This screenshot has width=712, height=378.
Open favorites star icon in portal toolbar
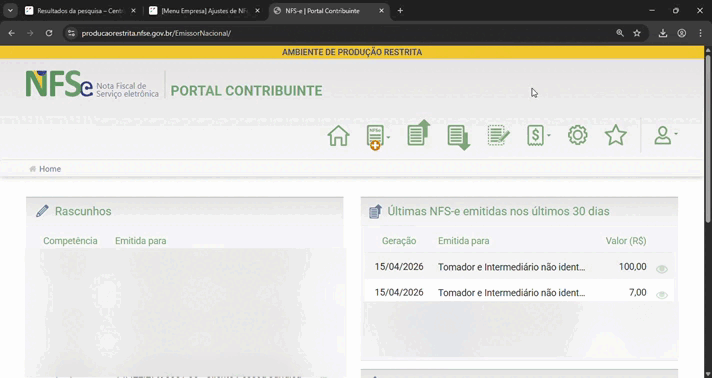click(616, 135)
